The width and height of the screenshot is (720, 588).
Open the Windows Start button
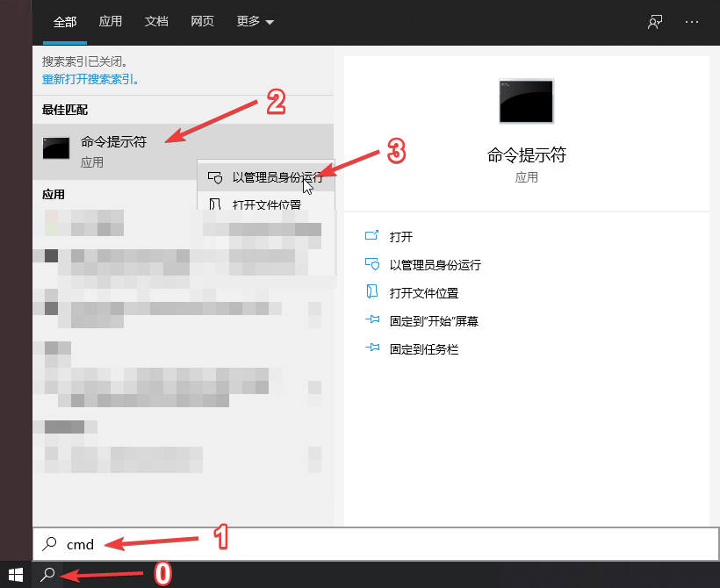[16, 574]
